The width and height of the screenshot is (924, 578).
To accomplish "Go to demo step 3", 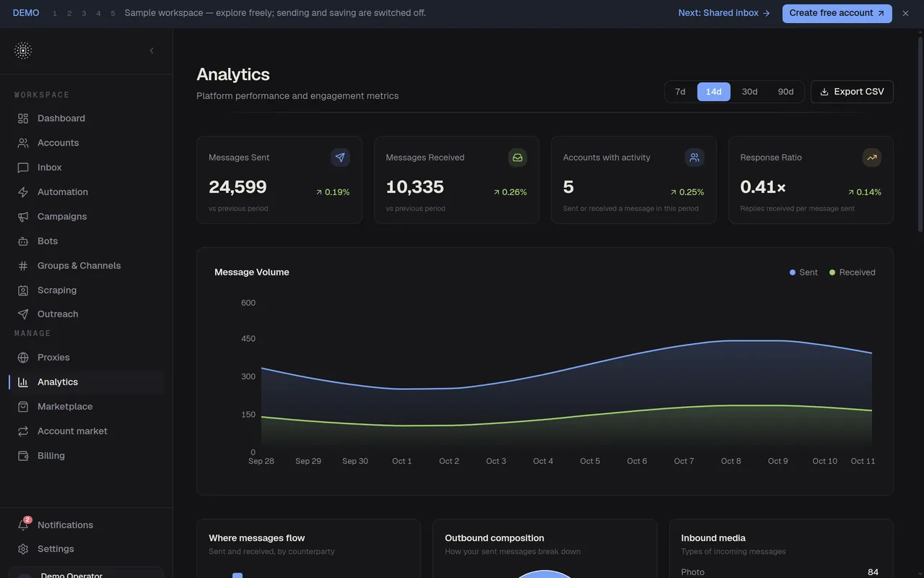I will [84, 13].
